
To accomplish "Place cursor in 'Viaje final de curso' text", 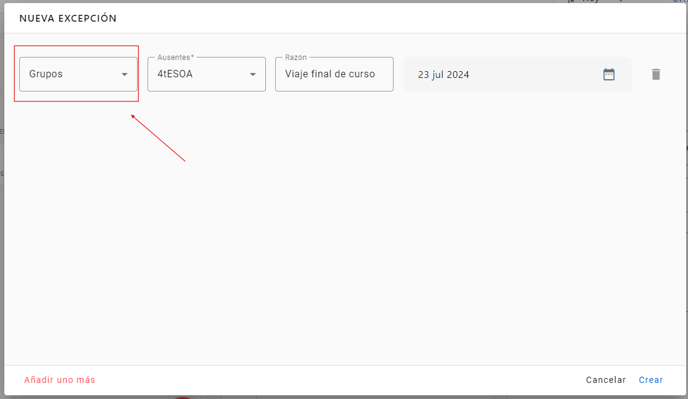I will [330, 74].
